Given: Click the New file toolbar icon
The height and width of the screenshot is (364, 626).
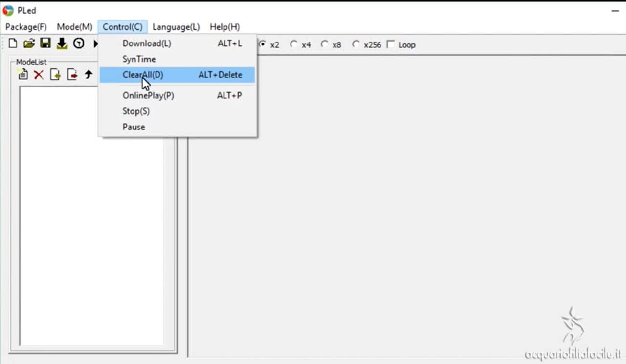Looking at the screenshot, I should point(13,44).
